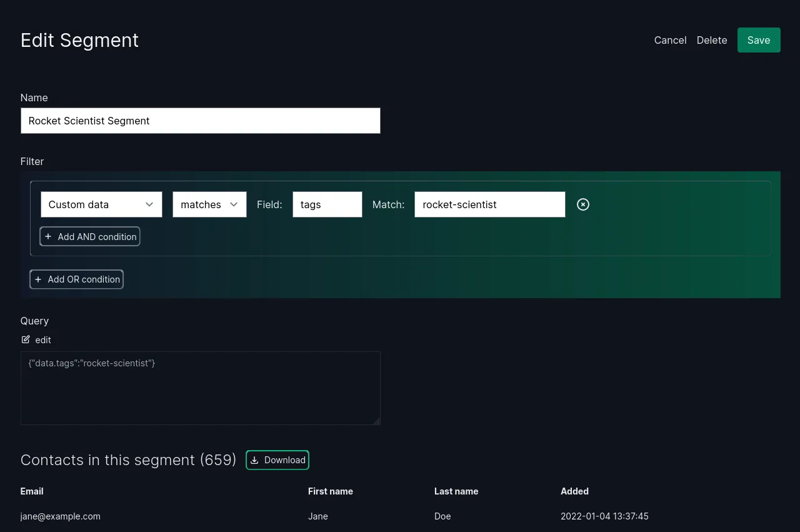Image resolution: width=800 pixels, height=532 pixels.
Task: Expand the matches operator dropdown
Action: coord(209,204)
